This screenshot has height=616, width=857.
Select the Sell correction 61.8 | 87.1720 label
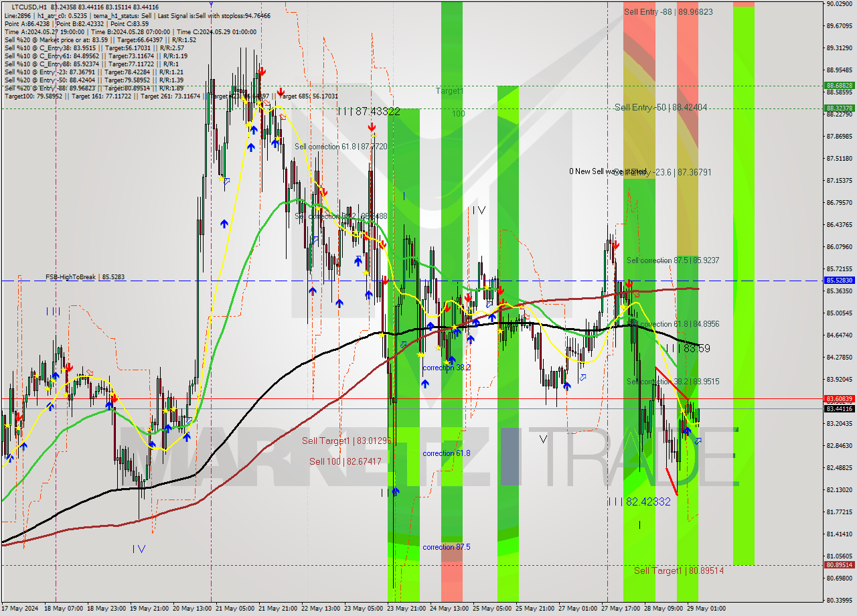click(341, 146)
